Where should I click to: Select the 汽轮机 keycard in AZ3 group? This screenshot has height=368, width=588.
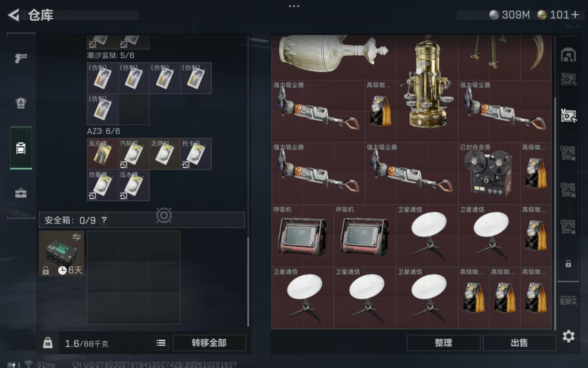click(x=134, y=154)
